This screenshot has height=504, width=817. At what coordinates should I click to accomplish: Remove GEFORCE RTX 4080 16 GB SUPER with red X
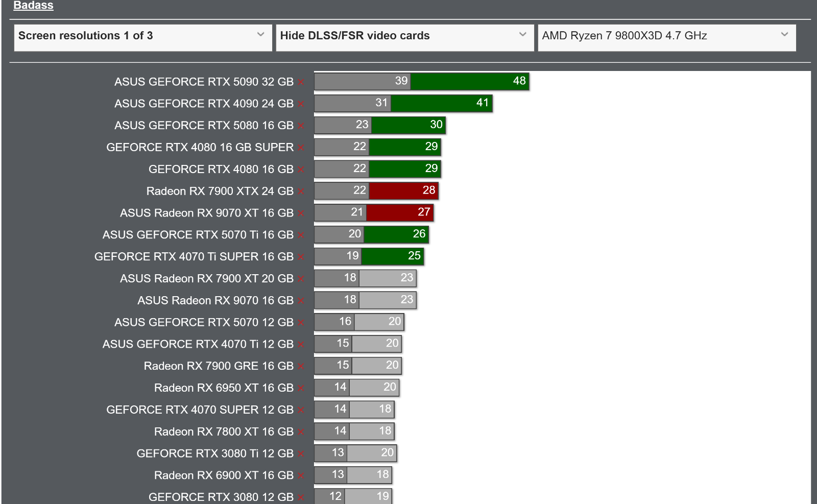[301, 148]
